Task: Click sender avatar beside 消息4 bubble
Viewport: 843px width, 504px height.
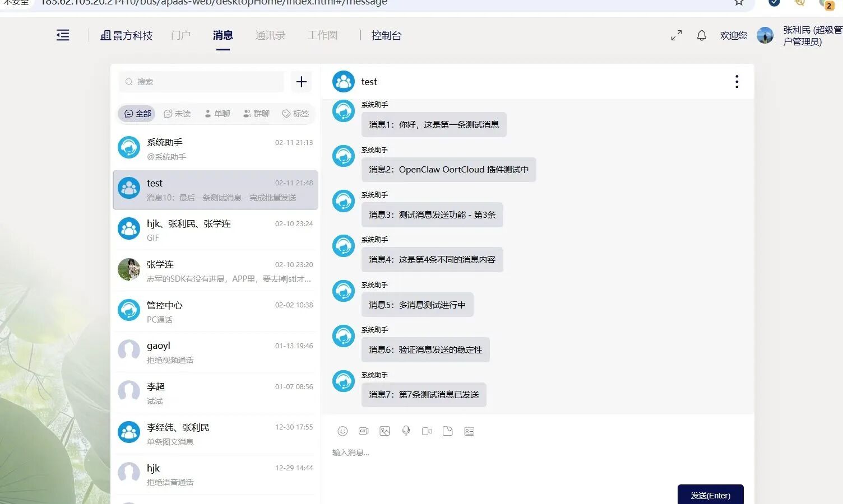Action: pos(344,246)
